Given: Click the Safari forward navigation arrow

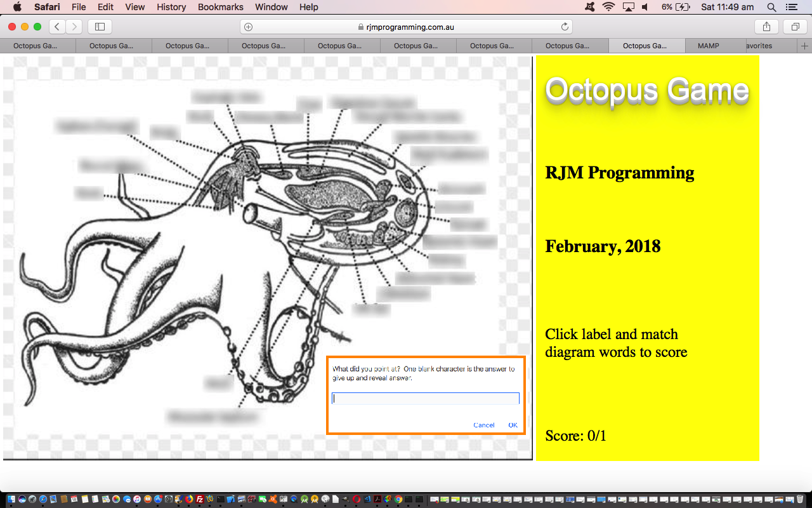Looking at the screenshot, I should pos(74,27).
